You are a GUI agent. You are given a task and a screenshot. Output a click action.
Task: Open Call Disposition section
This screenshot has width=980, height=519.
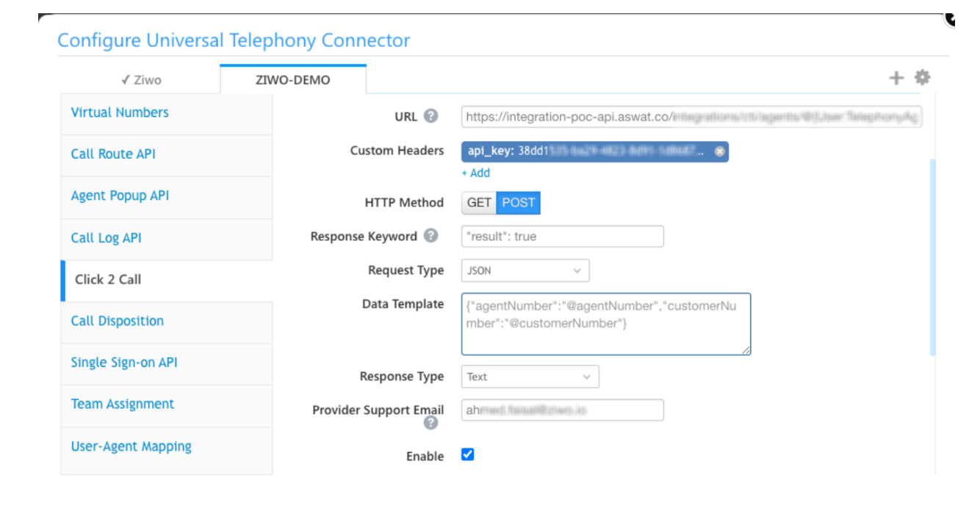[167, 322]
